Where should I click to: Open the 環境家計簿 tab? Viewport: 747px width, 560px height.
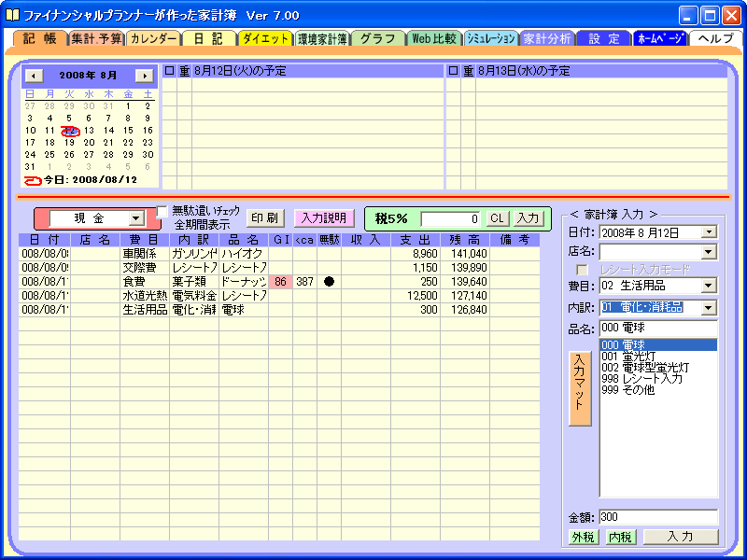[x=322, y=39]
